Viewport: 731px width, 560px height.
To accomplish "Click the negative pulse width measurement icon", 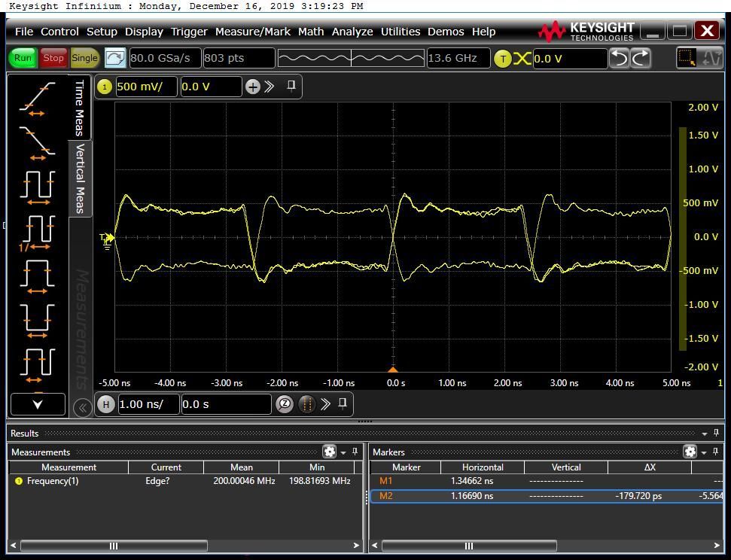I will click(37, 318).
